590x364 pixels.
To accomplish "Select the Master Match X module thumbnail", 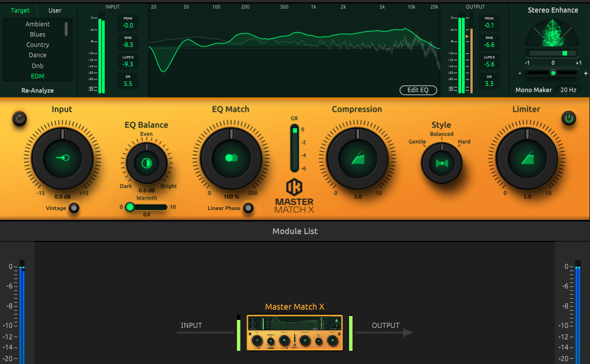I will pyautogui.click(x=295, y=333).
